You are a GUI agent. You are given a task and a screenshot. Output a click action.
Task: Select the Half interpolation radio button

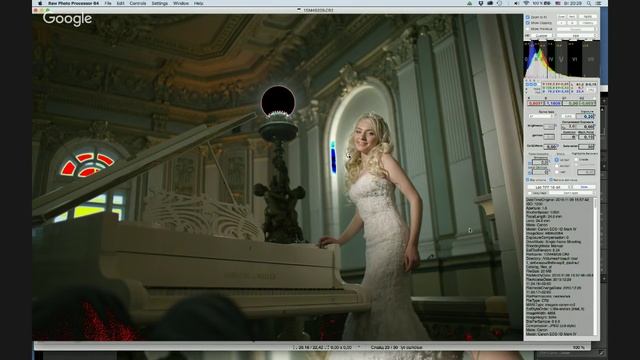pyautogui.click(x=557, y=172)
